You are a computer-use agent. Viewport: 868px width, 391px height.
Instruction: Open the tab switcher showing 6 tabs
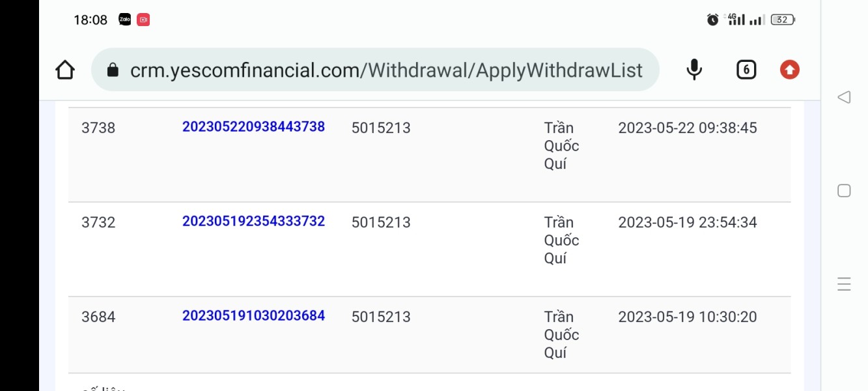tap(746, 70)
